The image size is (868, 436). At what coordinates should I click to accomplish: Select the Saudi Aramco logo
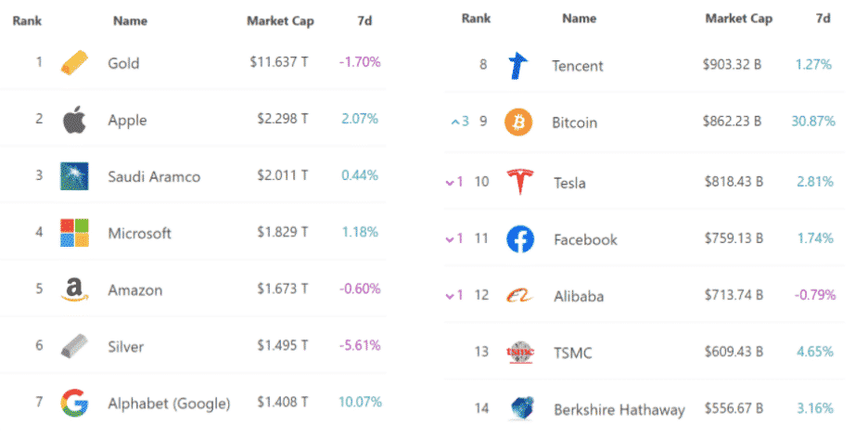coord(74,176)
